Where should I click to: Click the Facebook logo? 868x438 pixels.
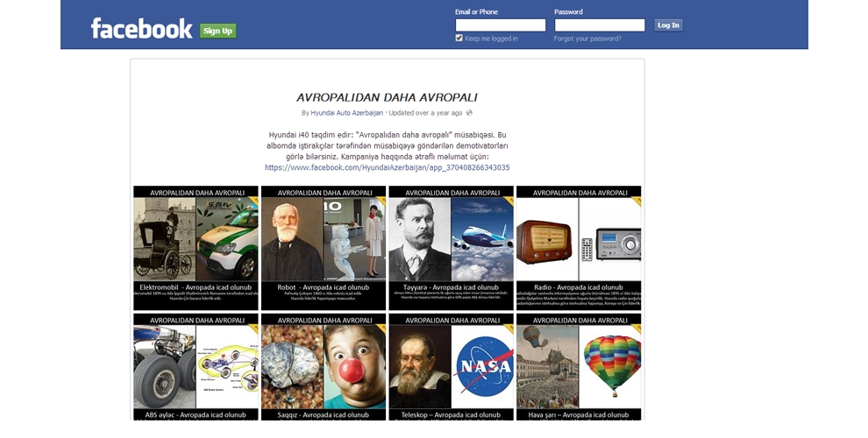pos(141,29)
